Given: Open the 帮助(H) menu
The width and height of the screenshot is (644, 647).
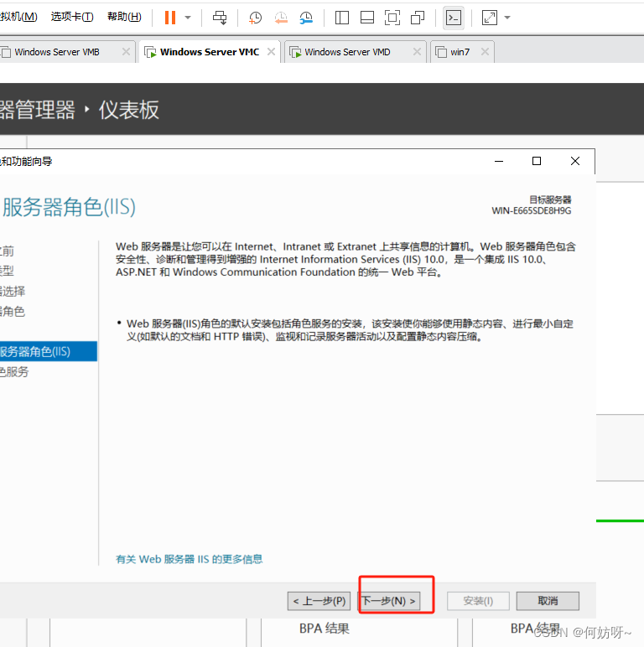Looking at the screenshot, I should (124, 17).
